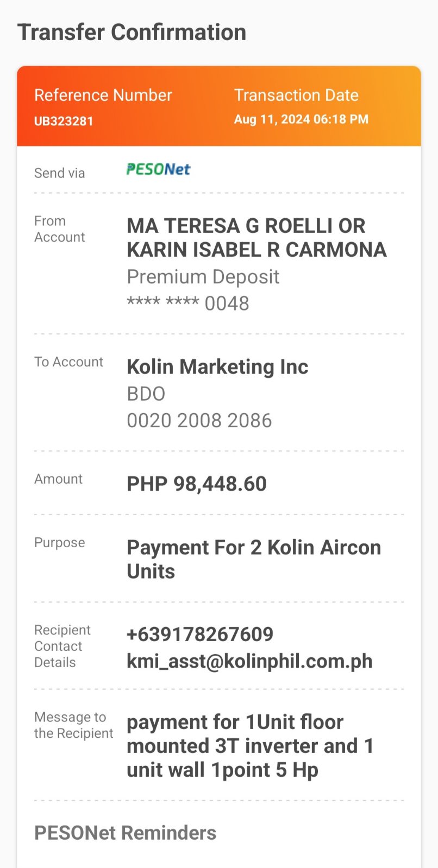The width and height of the screenshot is (438, 868).
Task: Select the Aug 11, 2024 06:18 PM timestamp
Action: coord(301,119)
